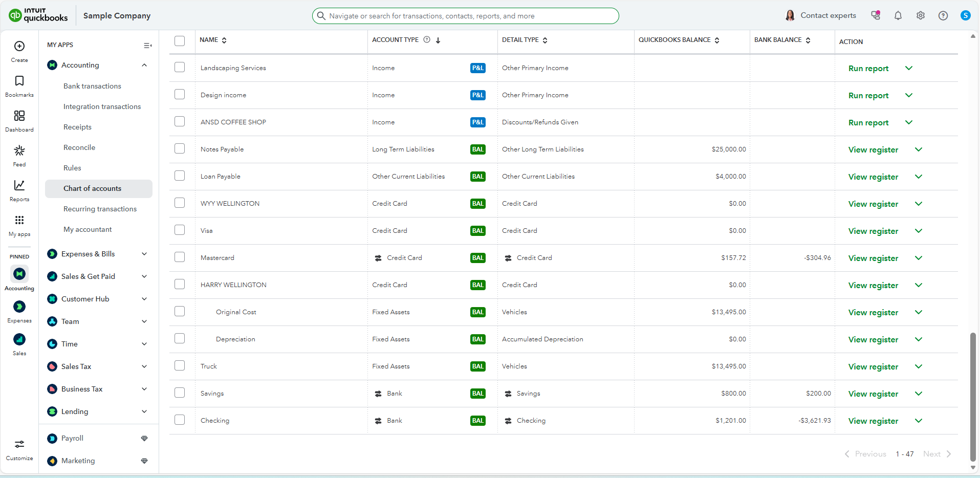Expand the Expenses & Bills section
The image size is (980, 478).
(144, 254)
